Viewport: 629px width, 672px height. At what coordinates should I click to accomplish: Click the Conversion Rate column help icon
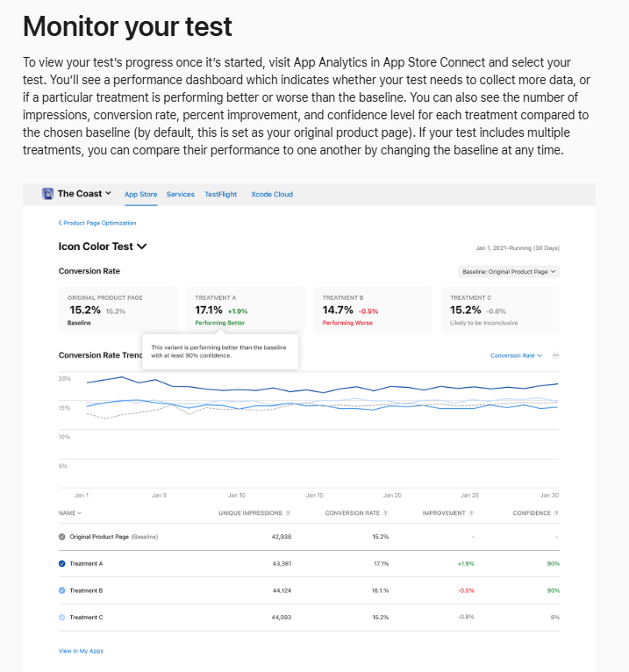386,513
